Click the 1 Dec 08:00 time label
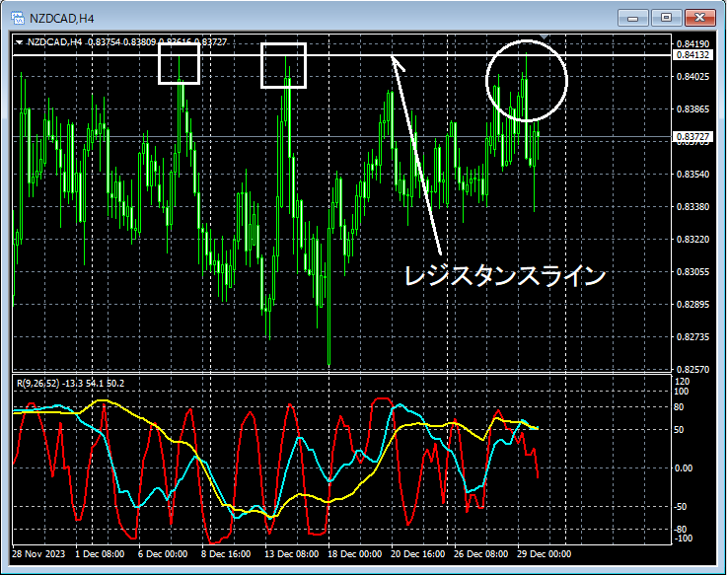 coord(100,554)
